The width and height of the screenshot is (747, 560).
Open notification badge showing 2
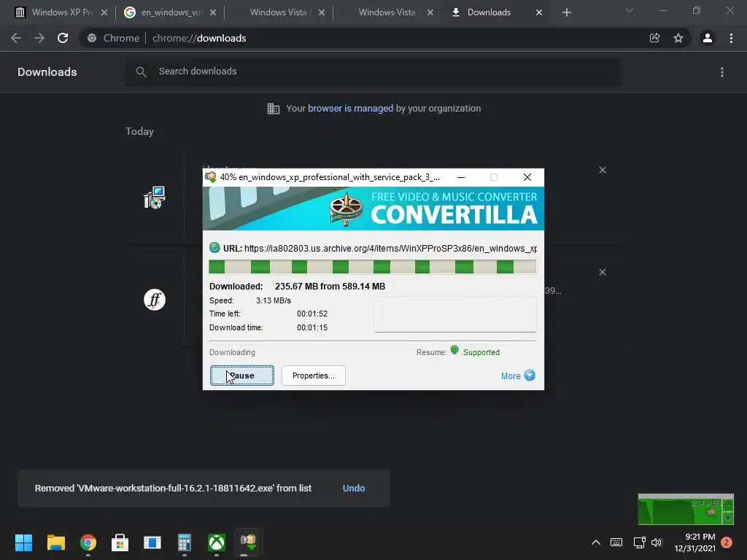[727, 542]
